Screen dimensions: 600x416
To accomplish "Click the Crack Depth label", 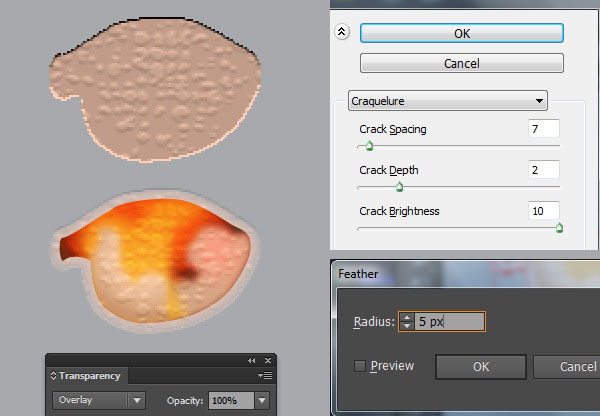I will pos(389,170).
